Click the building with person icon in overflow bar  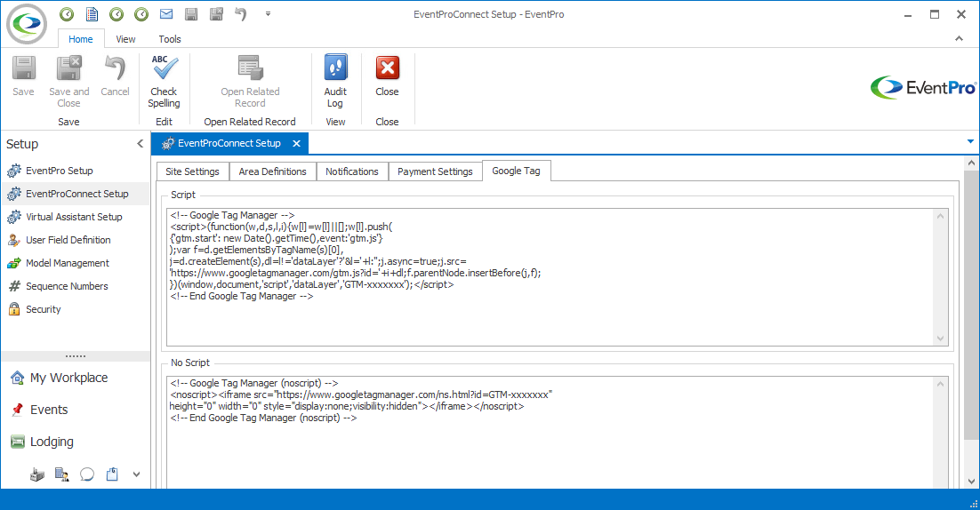coord(62,474)
